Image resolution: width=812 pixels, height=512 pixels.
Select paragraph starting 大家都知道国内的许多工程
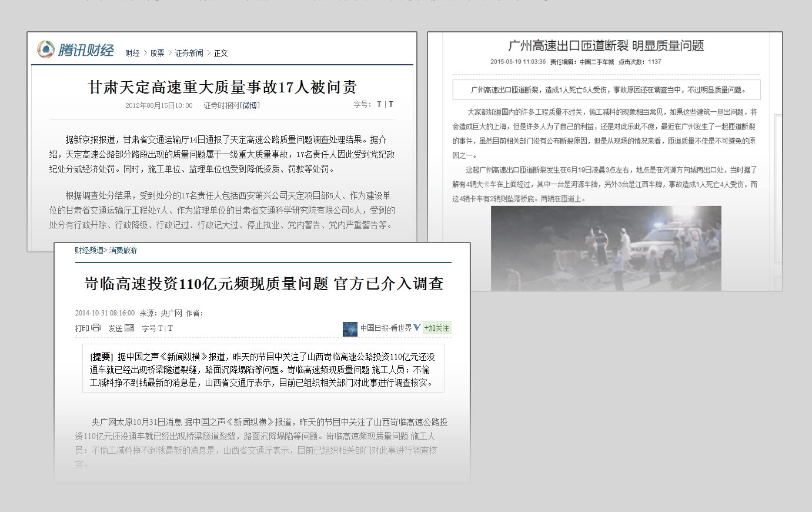(x=605, y=134)
